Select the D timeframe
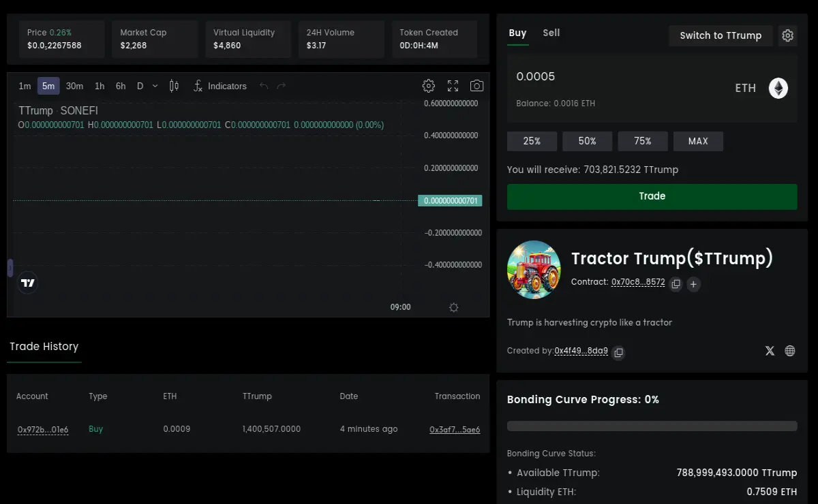Viewport: 818px width, 504px height. (x=140, y=86)
